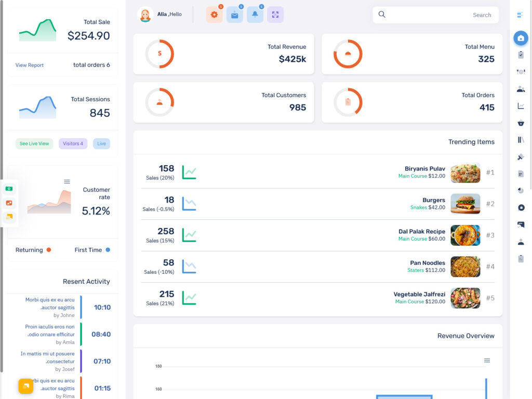Focus the Search input field
Viewport: 532px width, 399px height.
point(436,15)
